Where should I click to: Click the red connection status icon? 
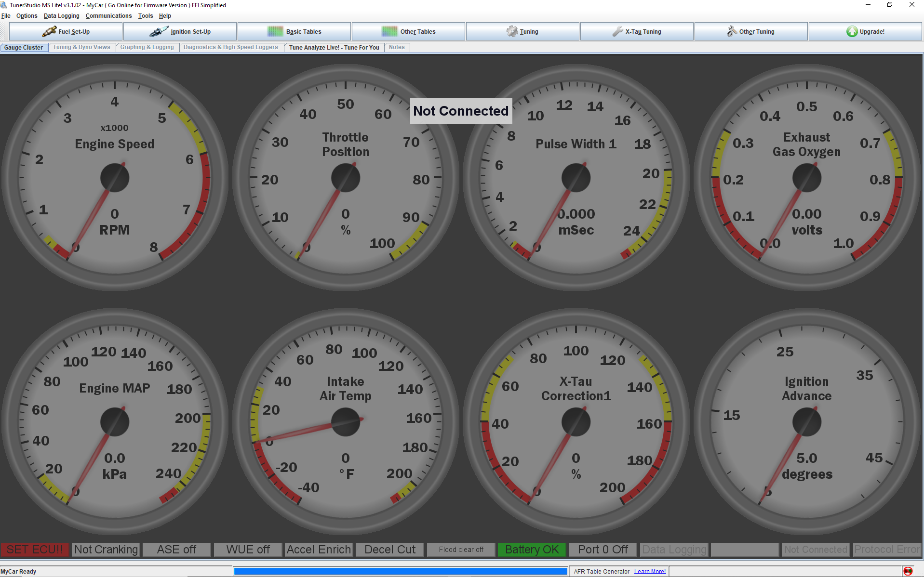coord(908,571)
